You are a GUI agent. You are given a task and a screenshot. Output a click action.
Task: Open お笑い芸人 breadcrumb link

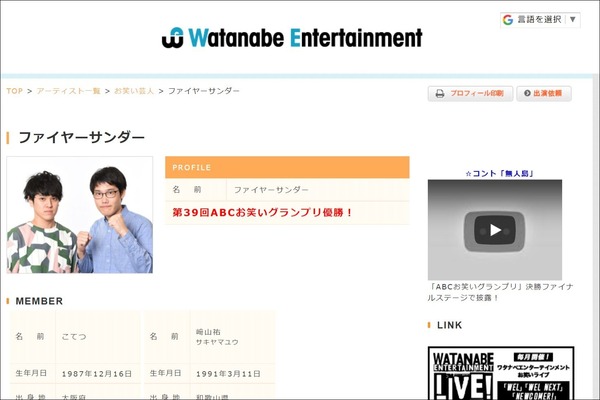point(134,91)
